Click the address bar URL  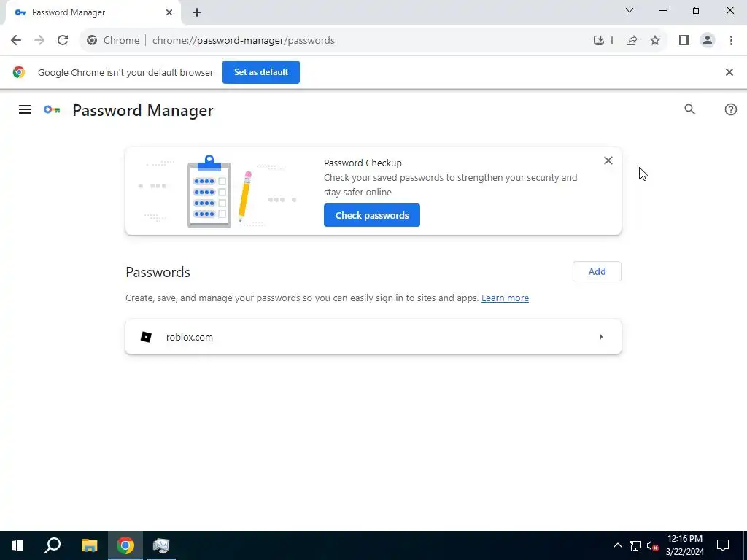(244, 41)
